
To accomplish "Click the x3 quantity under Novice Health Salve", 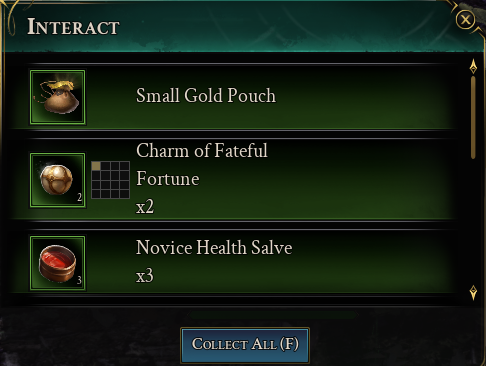I will [x=145, y=276].
